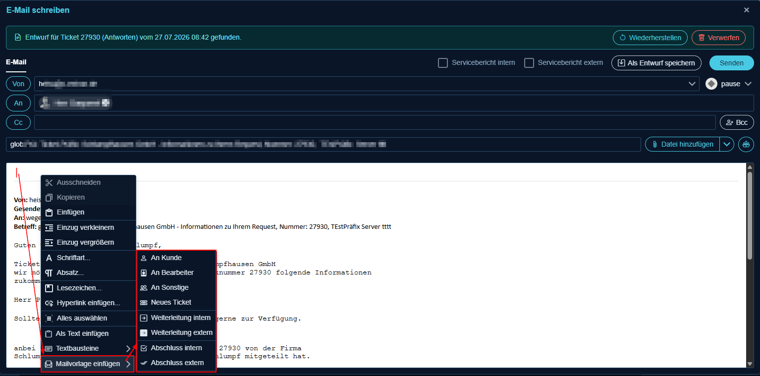
Task: Click the An recipients field
Action: (394, 103)
